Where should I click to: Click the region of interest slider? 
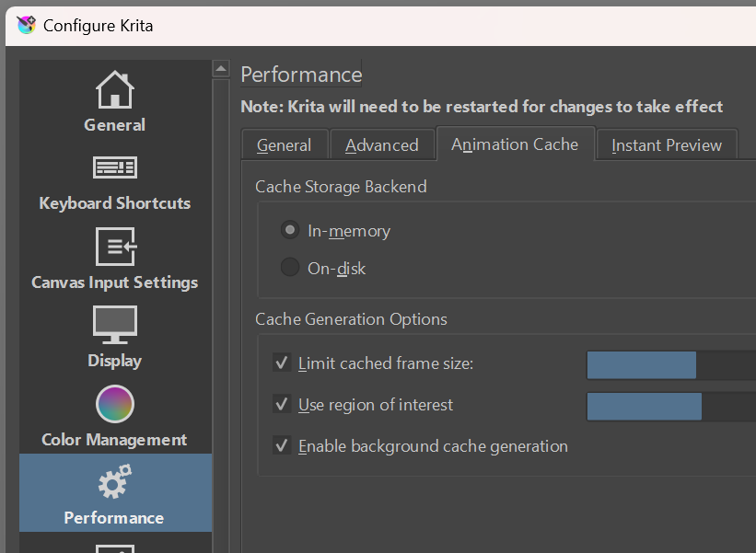670,407
